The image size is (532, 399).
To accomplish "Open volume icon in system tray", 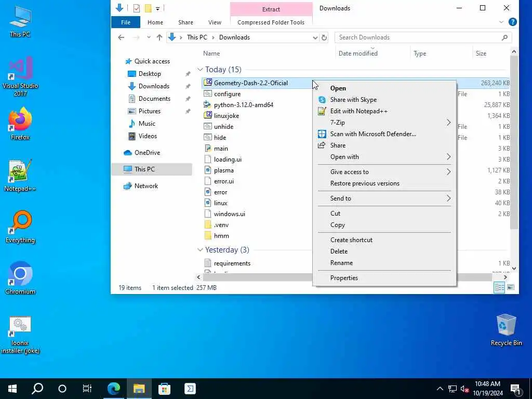I will point(464,389).
